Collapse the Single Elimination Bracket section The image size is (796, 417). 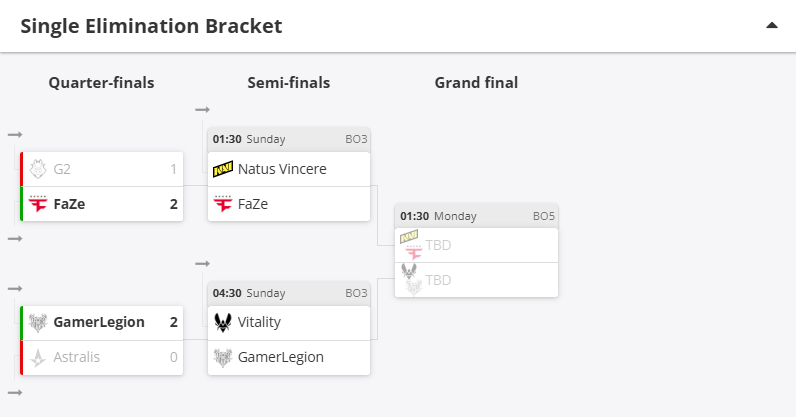(772, 25)
